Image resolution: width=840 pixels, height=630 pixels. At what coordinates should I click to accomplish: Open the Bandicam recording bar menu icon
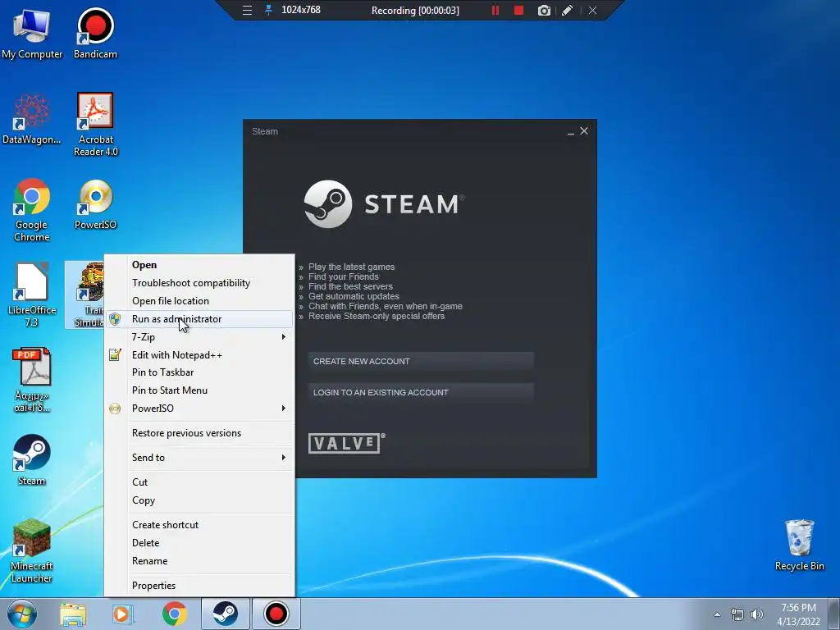247,10
